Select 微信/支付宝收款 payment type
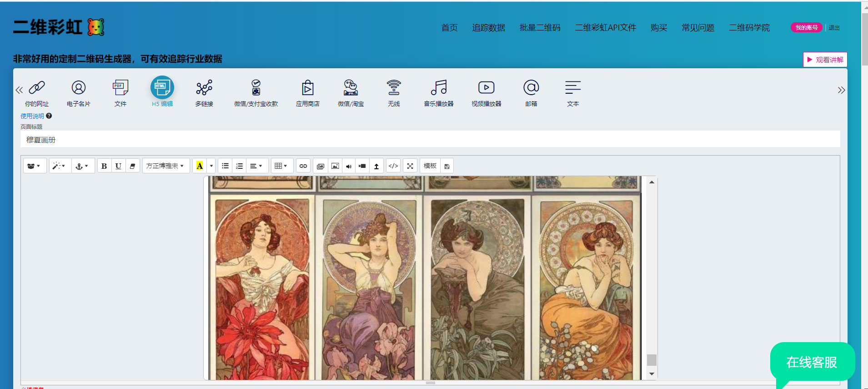868x389 pixels. pyautogui.click(x=256, y=94)
